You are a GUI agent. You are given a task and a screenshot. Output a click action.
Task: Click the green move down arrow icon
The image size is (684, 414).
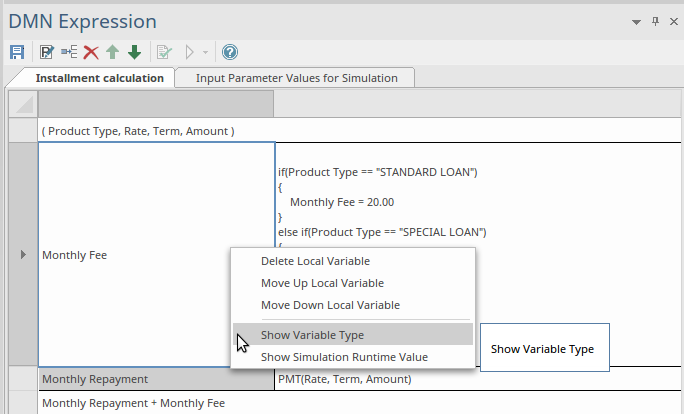pyautogui.click(x=134, y=52)
